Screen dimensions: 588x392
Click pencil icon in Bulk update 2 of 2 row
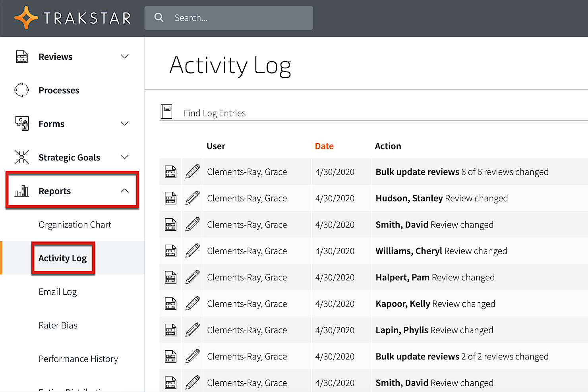(x=193, y=356)
